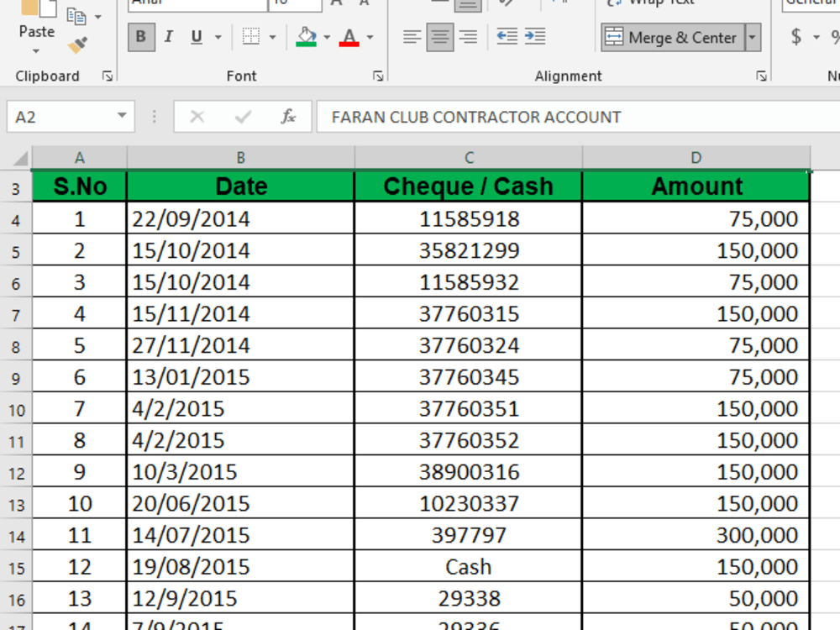Screen dimensions: 840x630
Task: Click the Cancel X in formula bar
Action: pyautogui.click(x=197, y=117)
